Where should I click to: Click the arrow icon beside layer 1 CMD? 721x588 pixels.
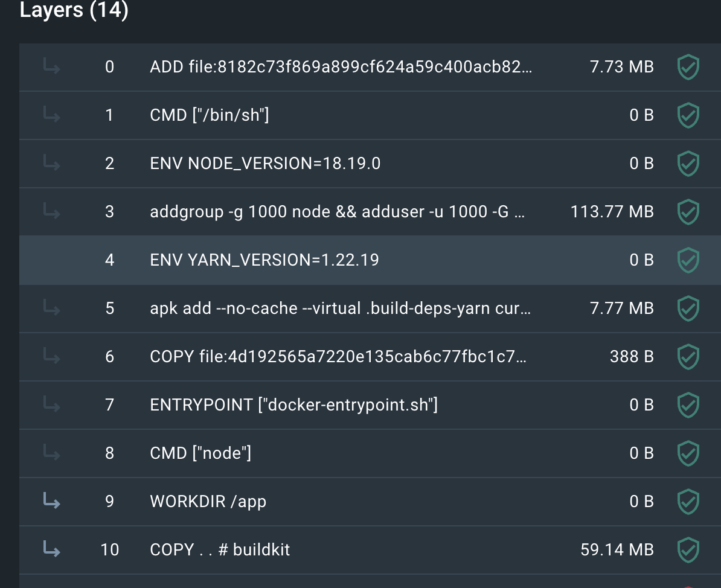pyautogui.click(x=51, y=114)
